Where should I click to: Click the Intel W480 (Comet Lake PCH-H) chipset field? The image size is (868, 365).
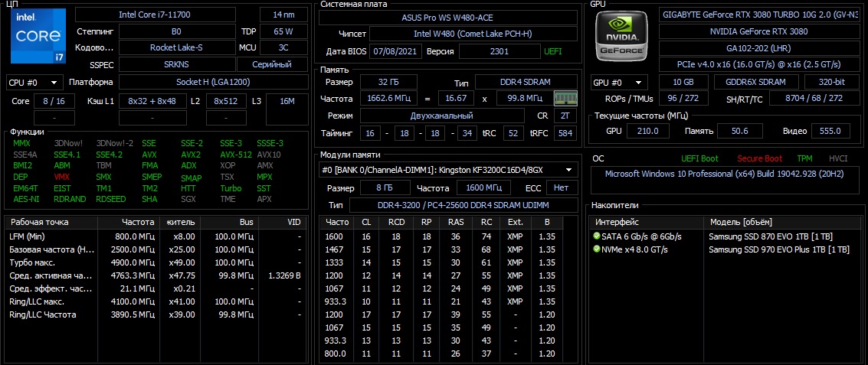pyautogui.click(x=473, y=34)
